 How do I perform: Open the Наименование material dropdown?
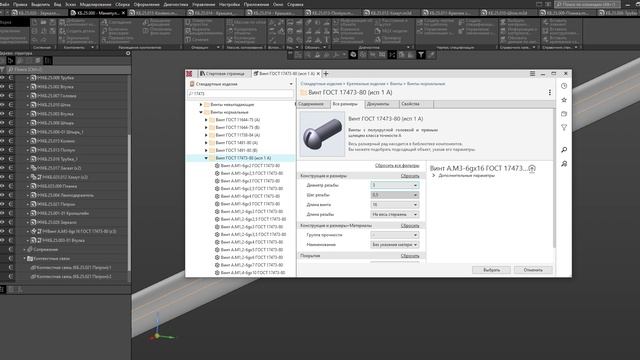(394, 245)
